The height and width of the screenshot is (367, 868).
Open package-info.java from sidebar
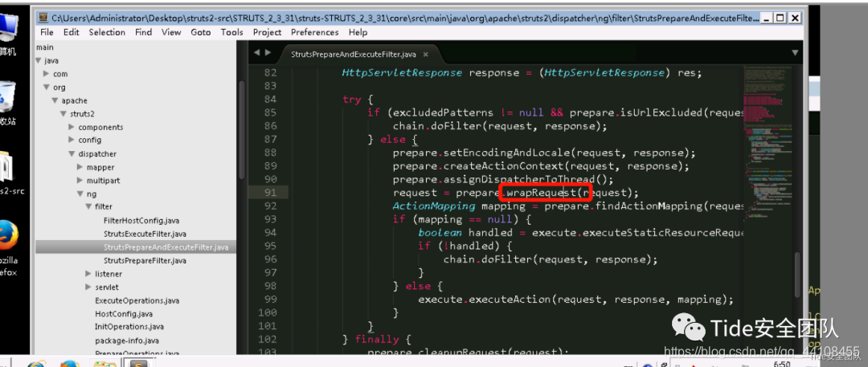(x=127, y=340)
